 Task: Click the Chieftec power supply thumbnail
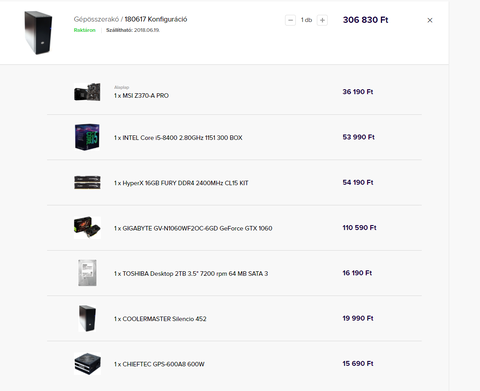click(x=87, y=364)
